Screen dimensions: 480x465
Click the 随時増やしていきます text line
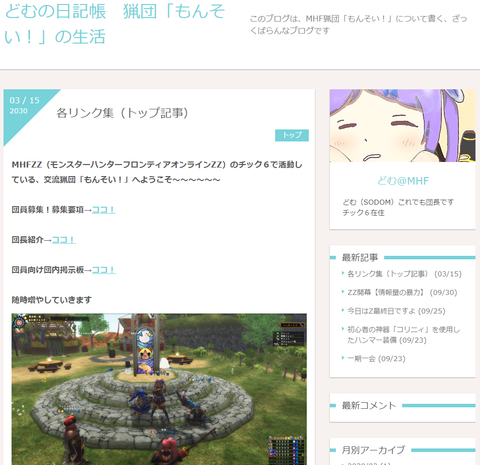[x=52, y=300]
